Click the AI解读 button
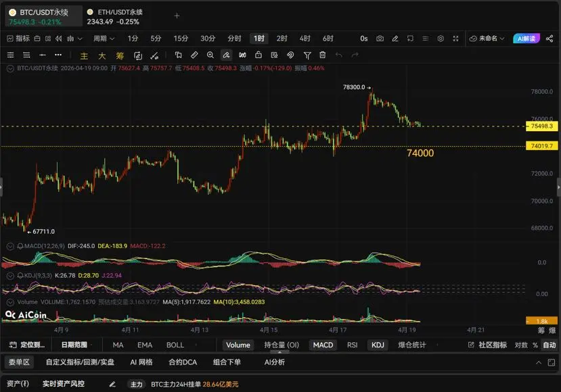 (526, 39)
